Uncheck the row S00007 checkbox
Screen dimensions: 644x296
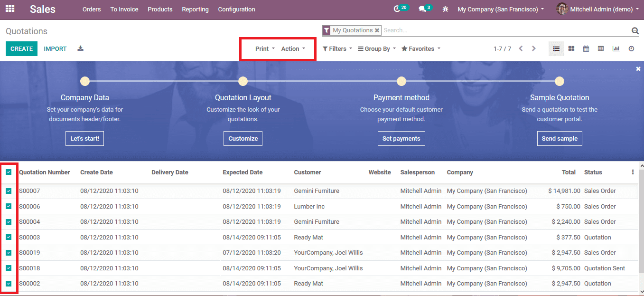pyautogui.click(x=9, y=191)
